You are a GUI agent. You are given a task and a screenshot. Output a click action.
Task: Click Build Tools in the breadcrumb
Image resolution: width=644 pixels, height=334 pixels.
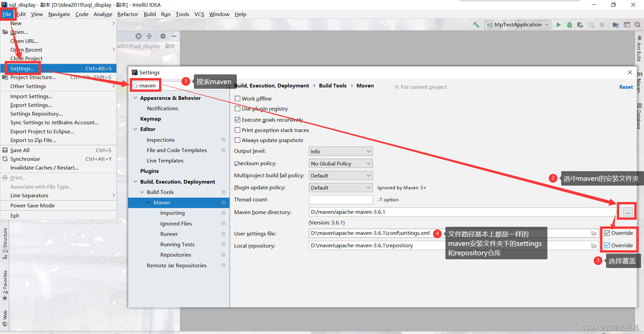[333, 85]
